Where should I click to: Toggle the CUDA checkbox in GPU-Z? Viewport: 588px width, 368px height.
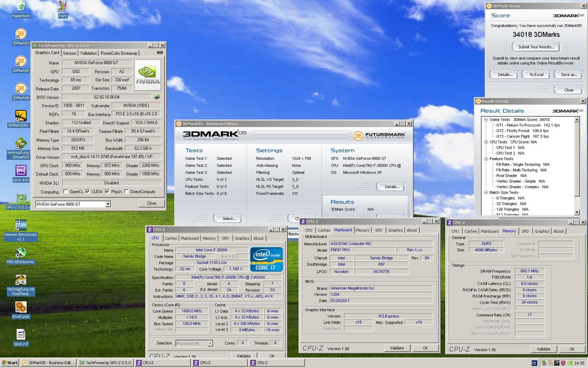click(87, 191)
